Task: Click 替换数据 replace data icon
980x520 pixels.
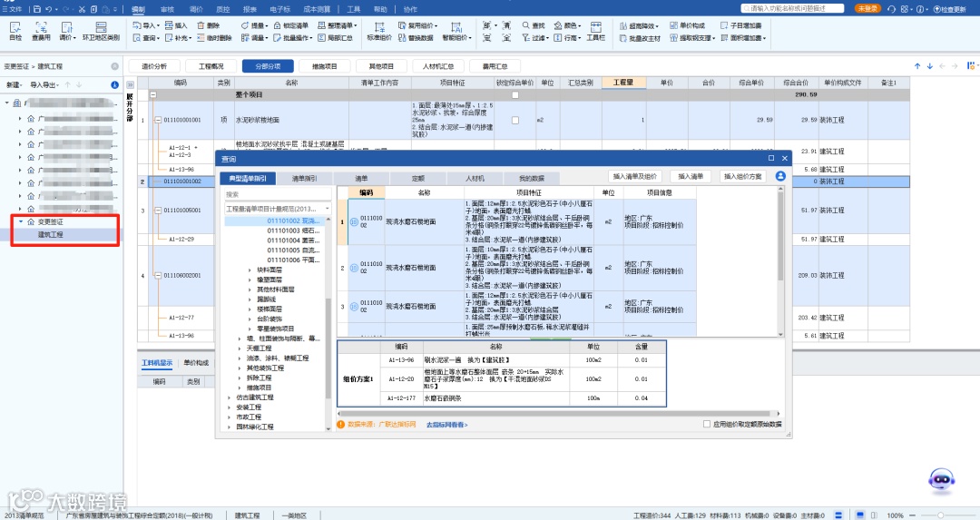Action: (416, 38)
